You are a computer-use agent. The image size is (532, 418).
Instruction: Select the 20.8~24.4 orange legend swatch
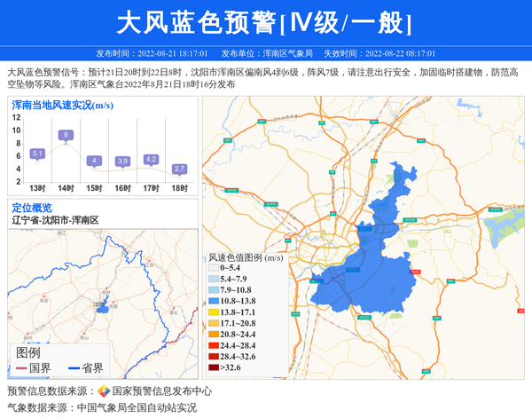click(x=214, y=335)
